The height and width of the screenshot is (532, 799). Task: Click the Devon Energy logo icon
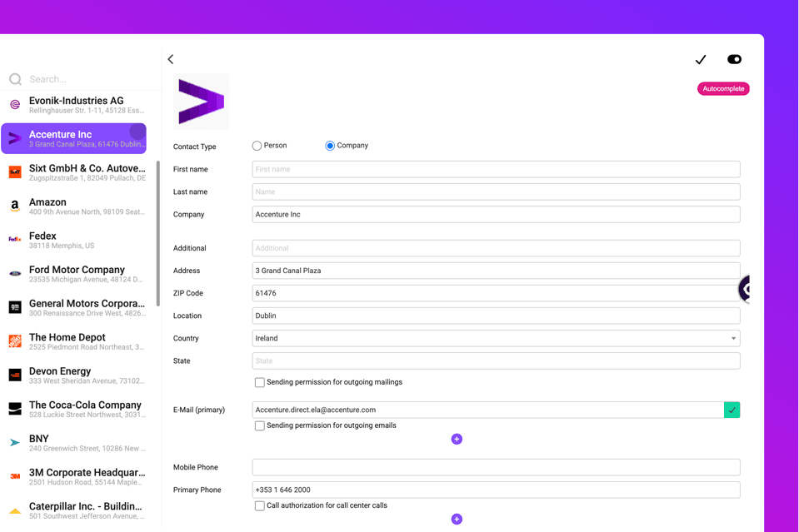15,375
